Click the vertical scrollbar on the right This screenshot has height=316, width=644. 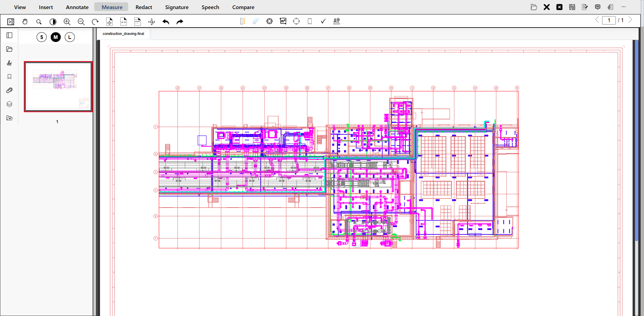point(636,140)
